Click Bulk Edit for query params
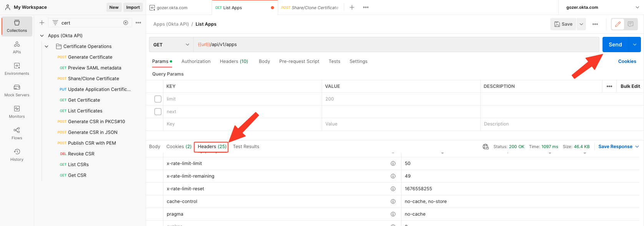The image size is (644, 226). 630,86
